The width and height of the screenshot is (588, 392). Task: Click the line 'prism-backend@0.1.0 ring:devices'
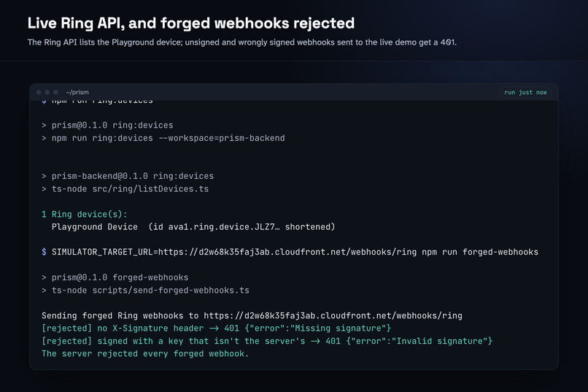click(128, 176)
